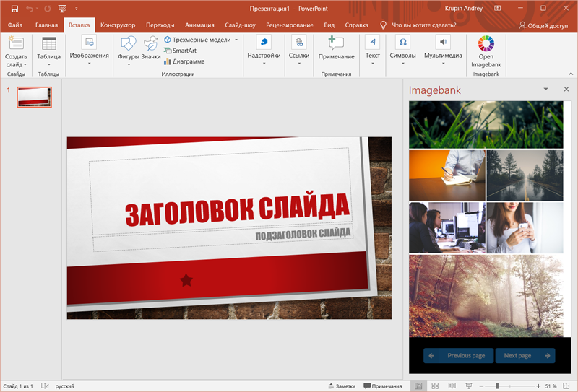Click the Примечание comment icon
This screenshot has height=392, width=578.
point(336,43)
